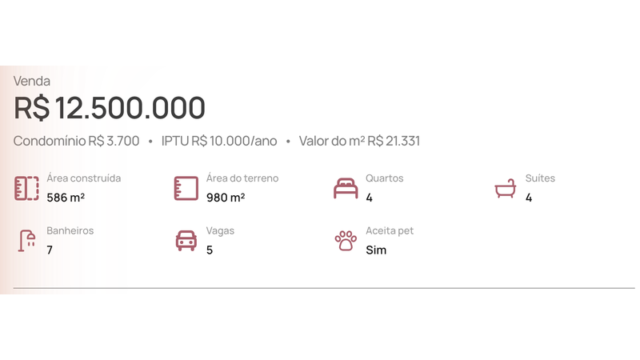
Task: Click the Quartos bed icon
Action: [346, 188]
